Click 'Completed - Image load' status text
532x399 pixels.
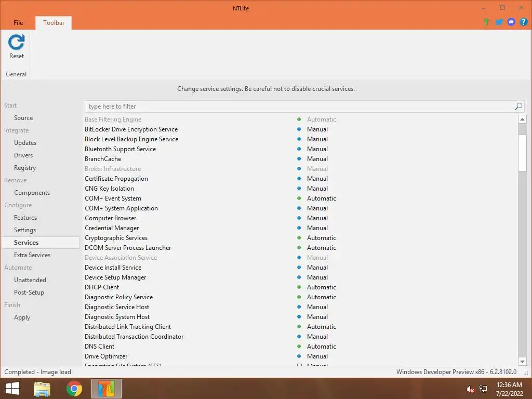(37, 372)
